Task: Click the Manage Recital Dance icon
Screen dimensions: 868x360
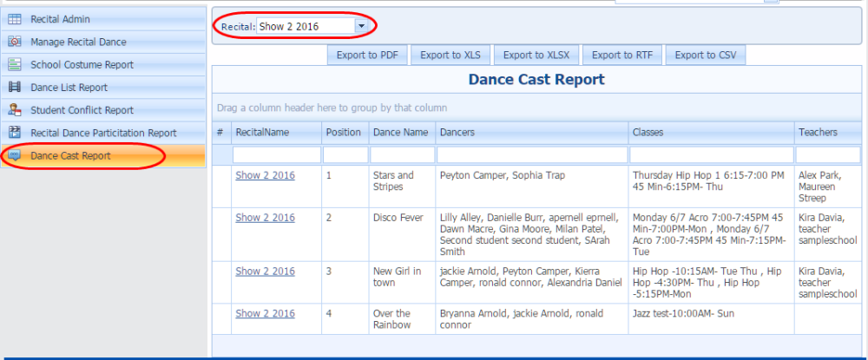Action: click(15, 42)
